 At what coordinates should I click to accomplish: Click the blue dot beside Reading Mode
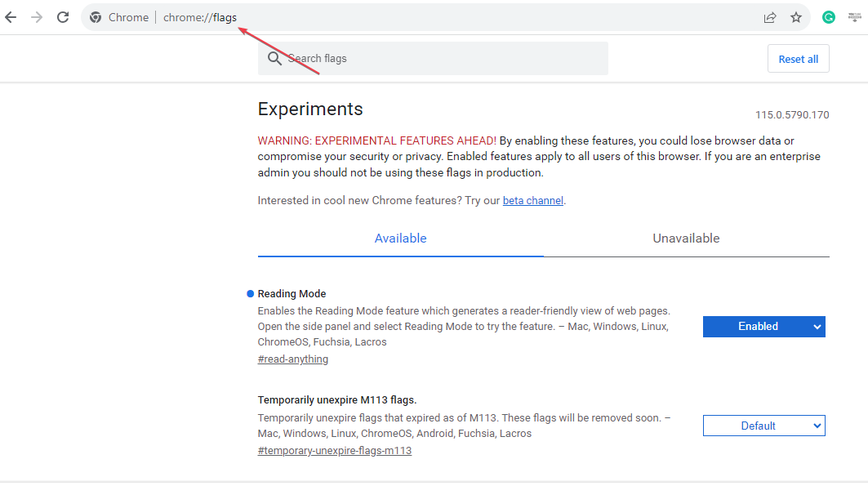(250, 294)
